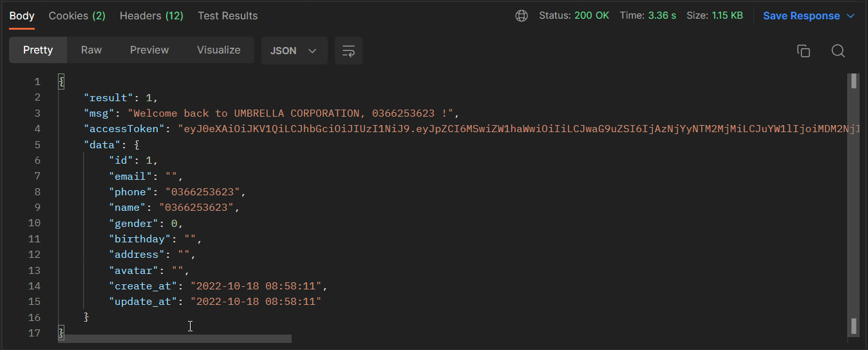This screenshot has width=868, height=350.
Task: Select the Pretty view mode
Action: tap(38, 50)
